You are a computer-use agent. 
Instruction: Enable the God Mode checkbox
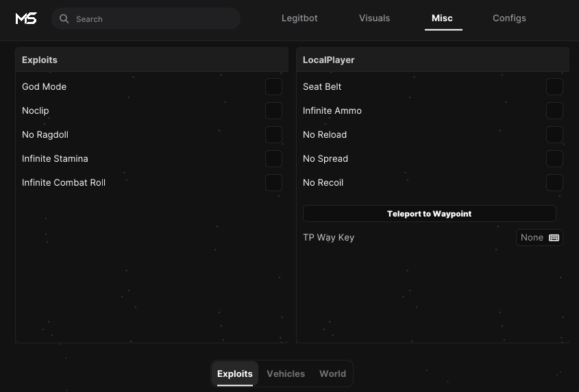273,86
